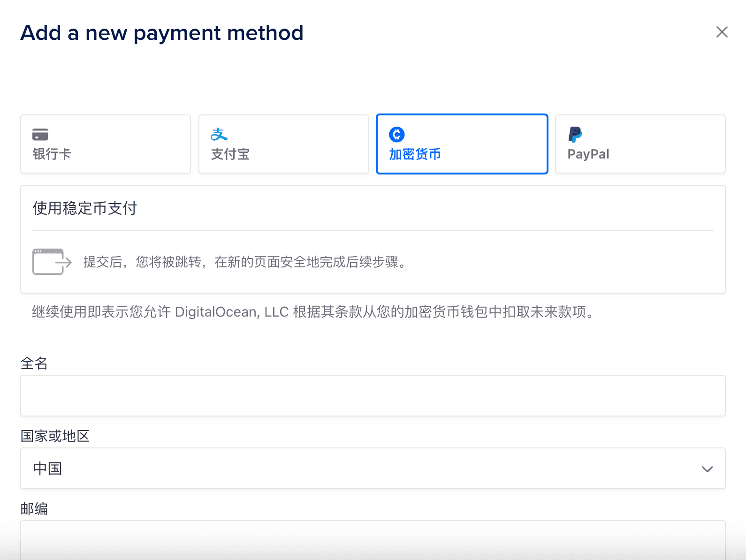Click the 使用稳定币支付 section heading
The width and height of the screenshot is (746, 560).
click(85, 208)
